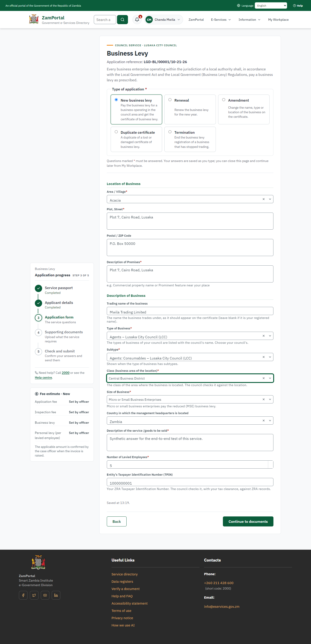Open the Twitter social icon in footer
This screenshot has width=311, height=644.
click(34, 595)
